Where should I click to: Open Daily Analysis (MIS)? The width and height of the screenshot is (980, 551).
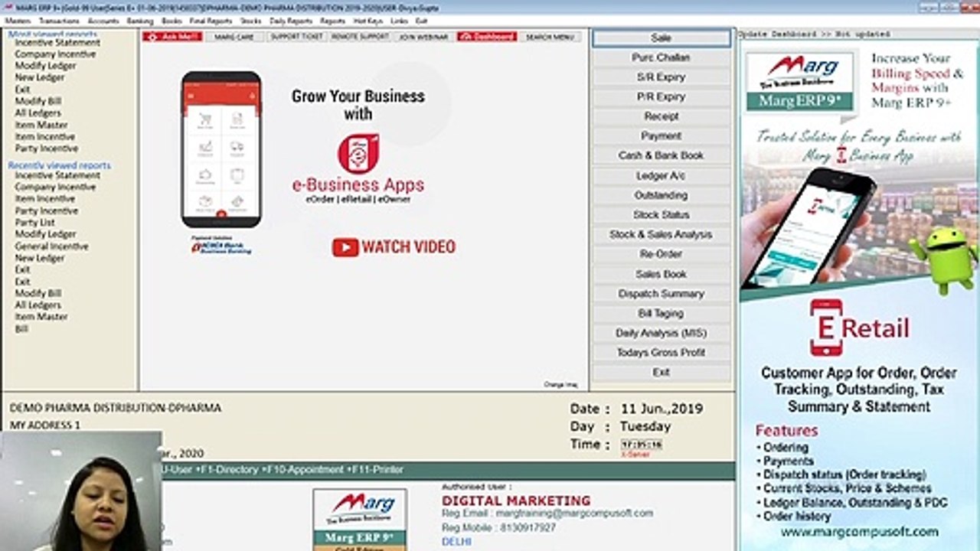click(661, 334)
